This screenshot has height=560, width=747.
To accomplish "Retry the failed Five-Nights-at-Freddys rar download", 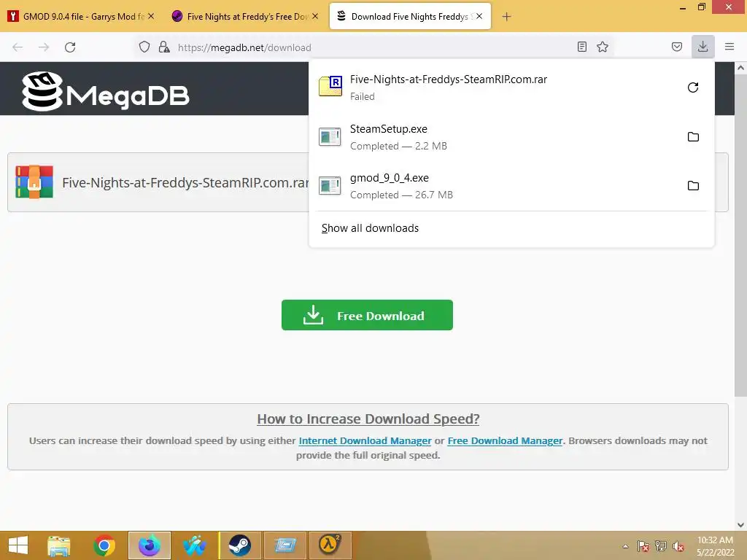I will (693, 87).
